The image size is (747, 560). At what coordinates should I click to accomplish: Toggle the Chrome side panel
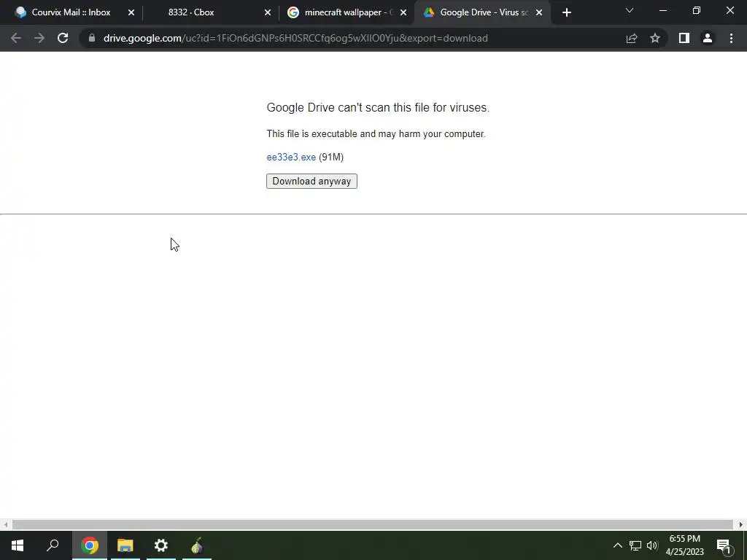(684, 38)
